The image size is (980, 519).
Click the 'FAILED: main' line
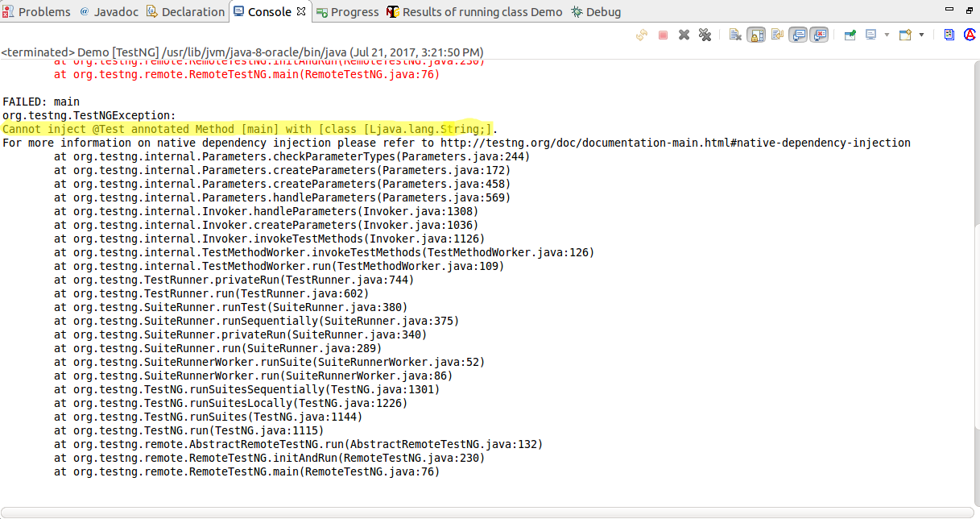point(41,102)
